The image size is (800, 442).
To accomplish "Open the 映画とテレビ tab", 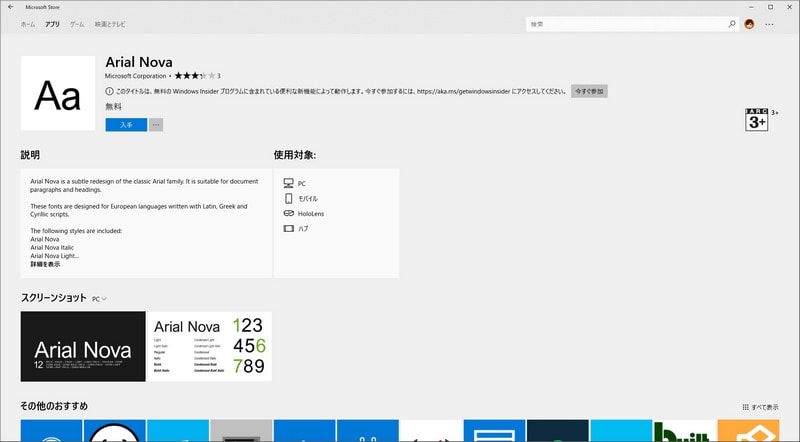I will [110, 24].
